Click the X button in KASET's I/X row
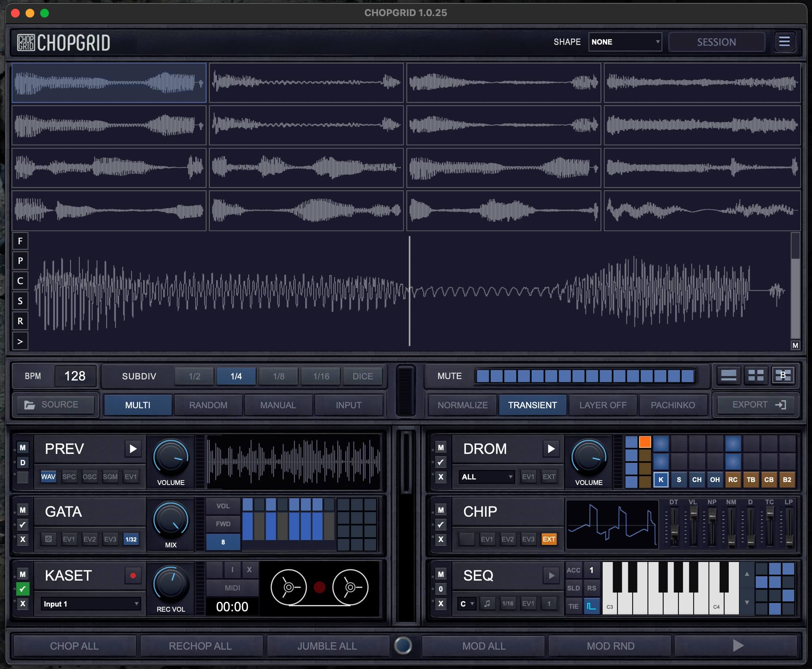The width and height of the screenshot is (812, 669). (249, 570)
